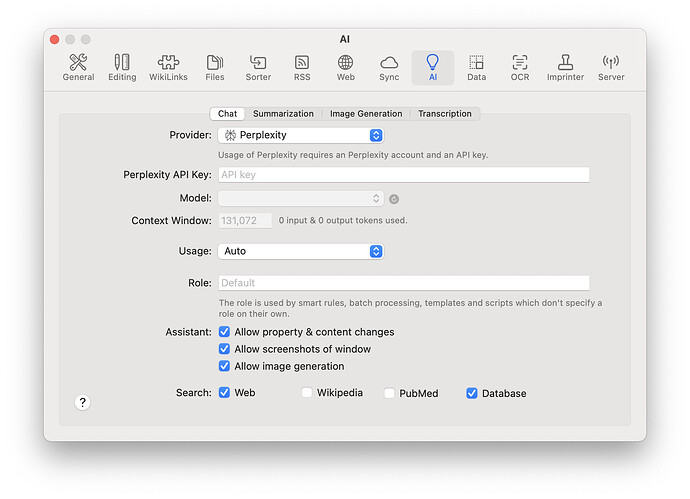Click the Role text field

pos(404,283)
